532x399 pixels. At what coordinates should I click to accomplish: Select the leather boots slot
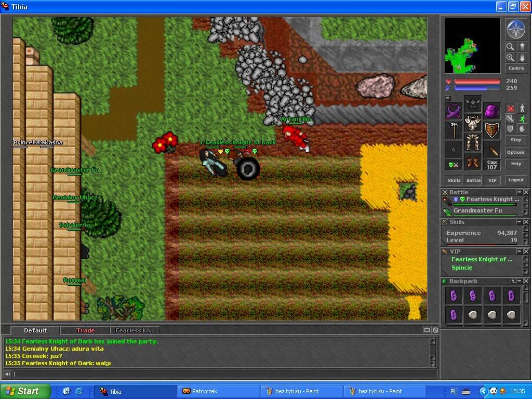(x=472, y=161)
